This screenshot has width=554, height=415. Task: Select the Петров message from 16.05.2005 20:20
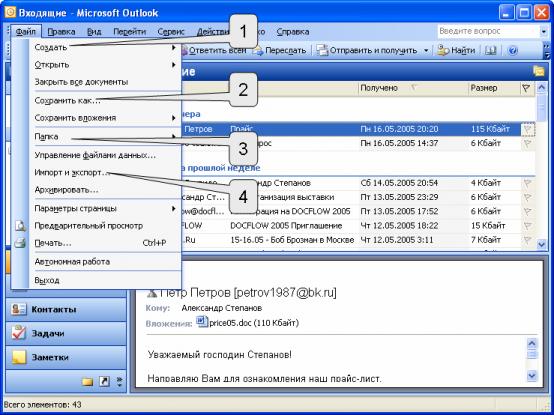pyautogui.click(x=350, y=129)
